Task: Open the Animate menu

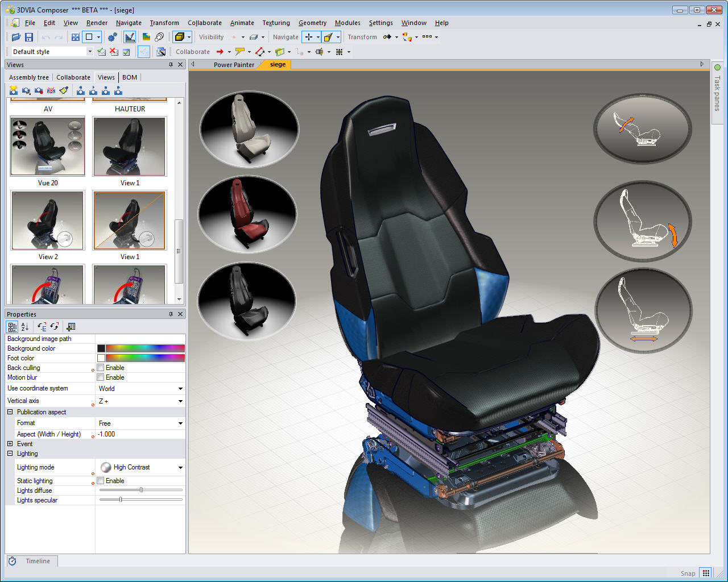Action: [x=242, y=23]
